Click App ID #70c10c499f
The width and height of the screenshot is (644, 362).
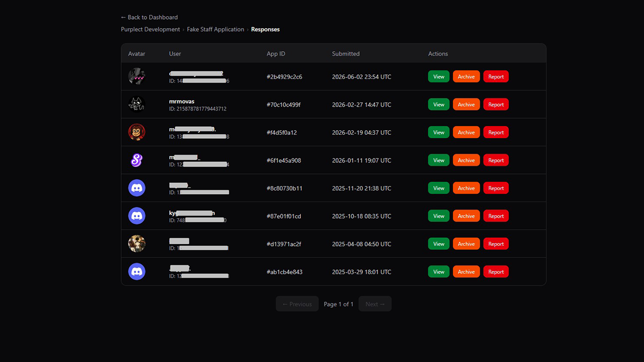click(x=284, y=105)
